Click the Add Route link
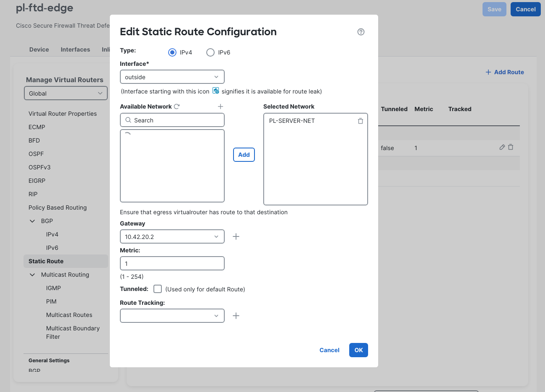 coord(505,72)
